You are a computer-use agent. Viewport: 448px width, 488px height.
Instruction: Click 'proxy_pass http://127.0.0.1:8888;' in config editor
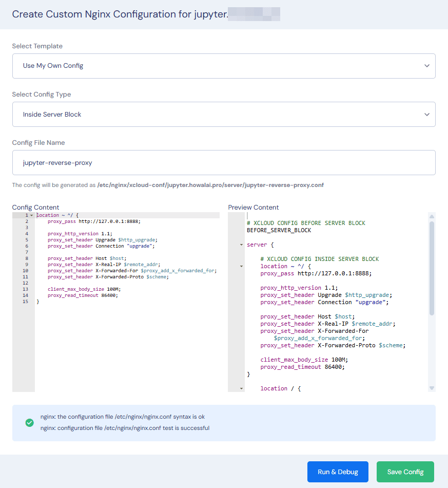click(x=94, y=221)
